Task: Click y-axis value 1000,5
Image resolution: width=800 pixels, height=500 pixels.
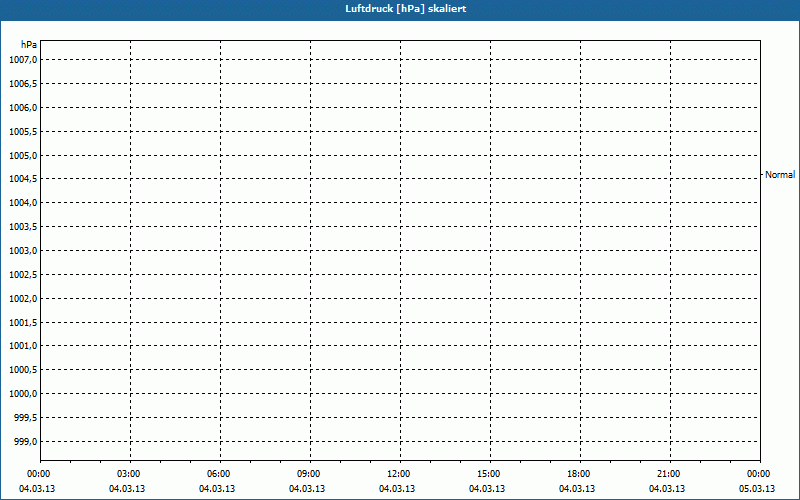Action: pyautogui.click(x=23, y=370)
